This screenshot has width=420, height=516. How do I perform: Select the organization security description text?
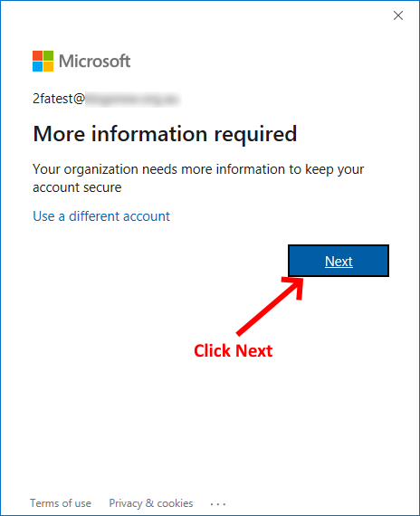point(198,178)
